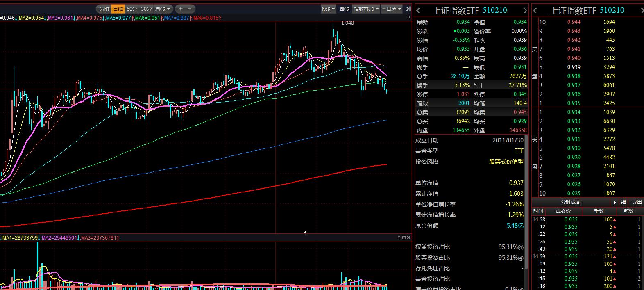The width and height of the screenshot is (644, 290).
Task: Select the 日线 daily chart tab
Action: (x=118, y=9)
